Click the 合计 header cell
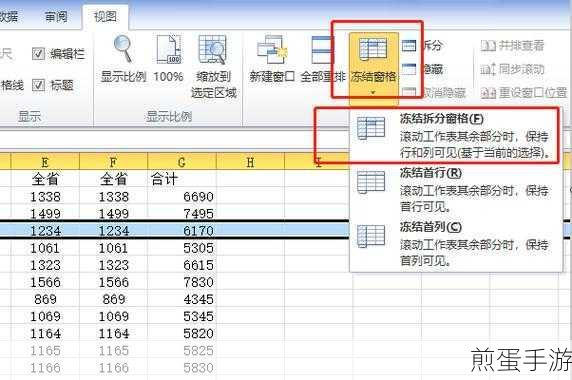The width and height of the screenshot is (572, 380). point(182,179)
